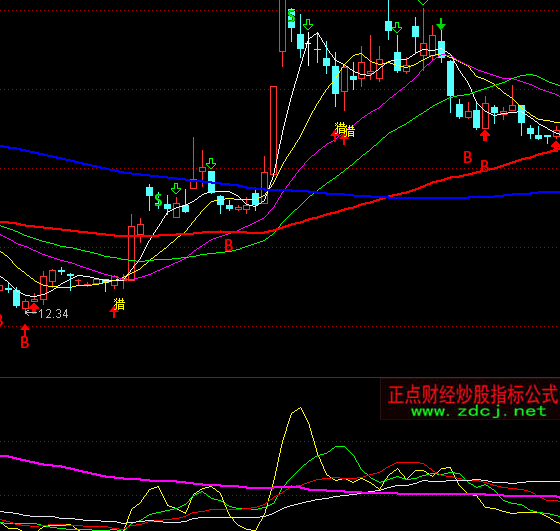Select the single yellow 猎 signal marker
This screenshot has width=560, height=531.
119,304
